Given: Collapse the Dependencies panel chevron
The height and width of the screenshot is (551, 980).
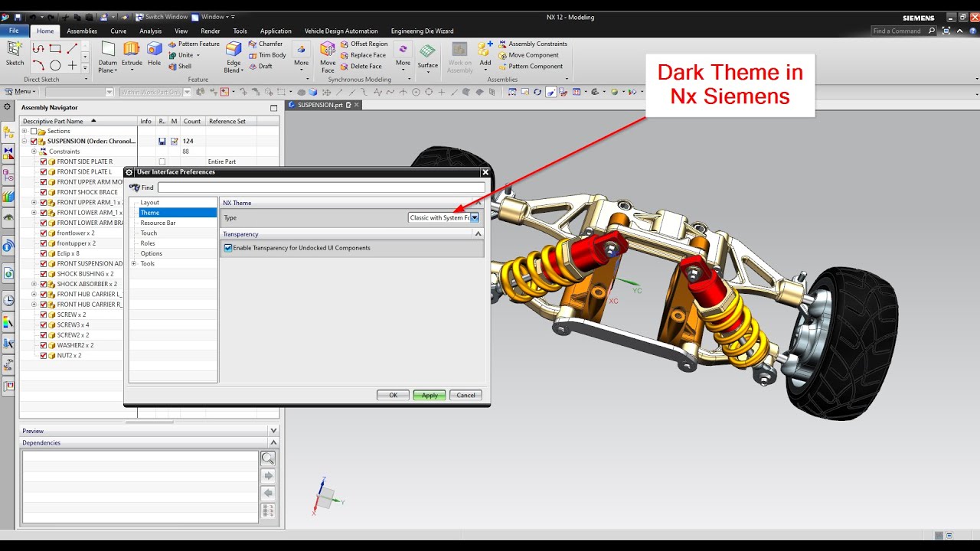Looking at the screenshot, I should pos(273,442).
